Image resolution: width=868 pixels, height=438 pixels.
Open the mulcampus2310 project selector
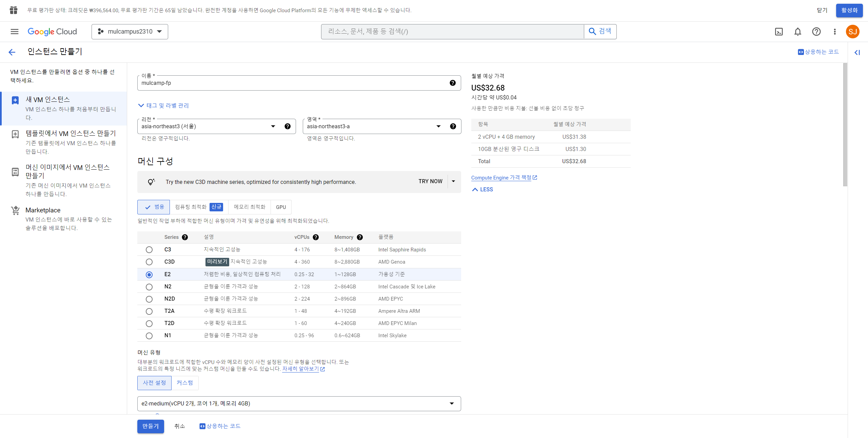coord(130,32)
